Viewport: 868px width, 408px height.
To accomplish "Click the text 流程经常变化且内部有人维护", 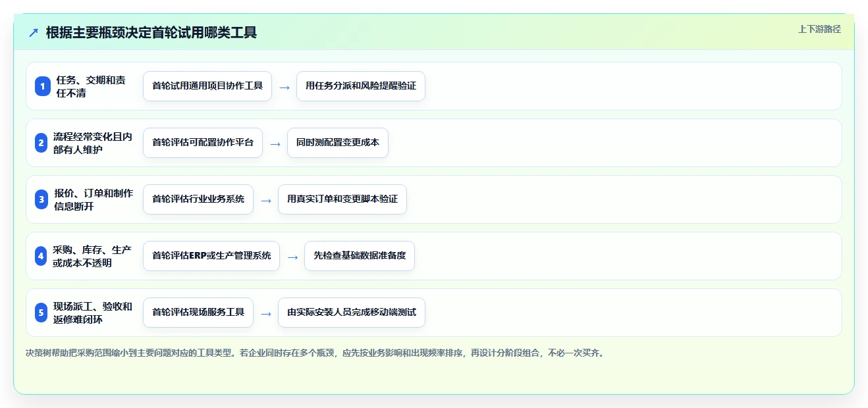I will coord(93,143).
